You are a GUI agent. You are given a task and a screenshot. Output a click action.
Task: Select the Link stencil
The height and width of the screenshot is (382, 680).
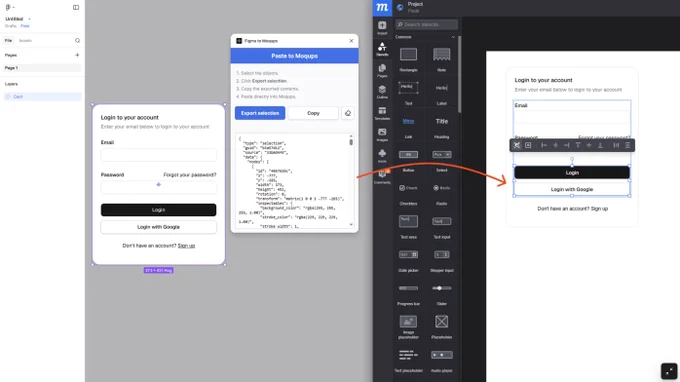point(409,121)
